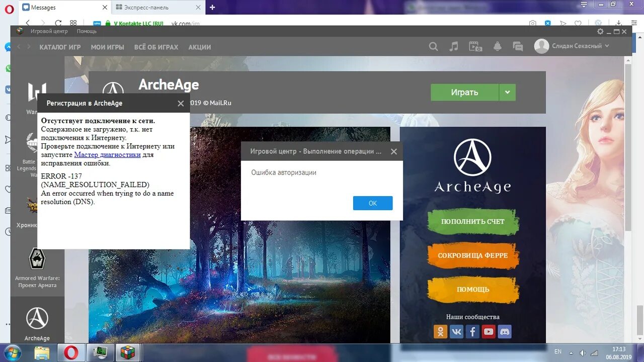Click the EN language indicator in tray
This screenshot has width=644, height=362.
pos(558,351)
